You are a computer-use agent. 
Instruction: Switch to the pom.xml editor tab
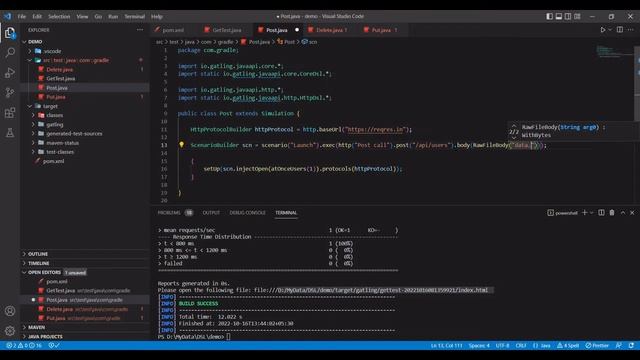173,30
